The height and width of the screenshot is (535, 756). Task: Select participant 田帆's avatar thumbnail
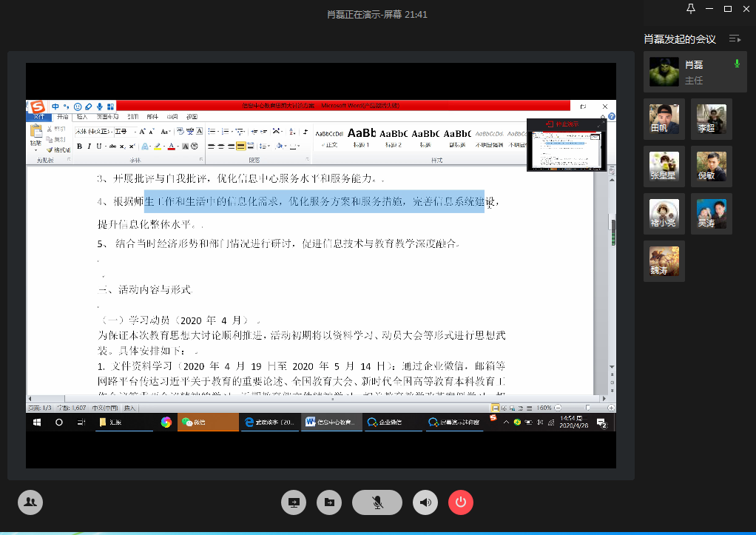tap(664, 118)
